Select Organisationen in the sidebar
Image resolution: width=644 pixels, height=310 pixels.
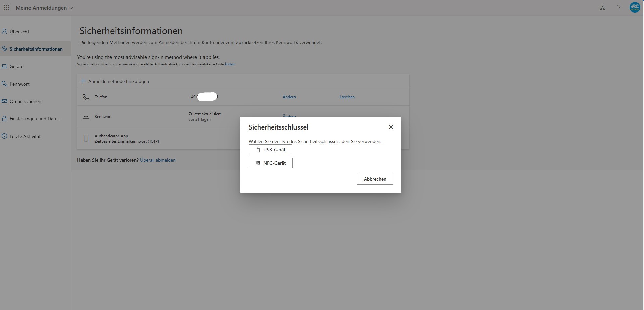point(25,101)
